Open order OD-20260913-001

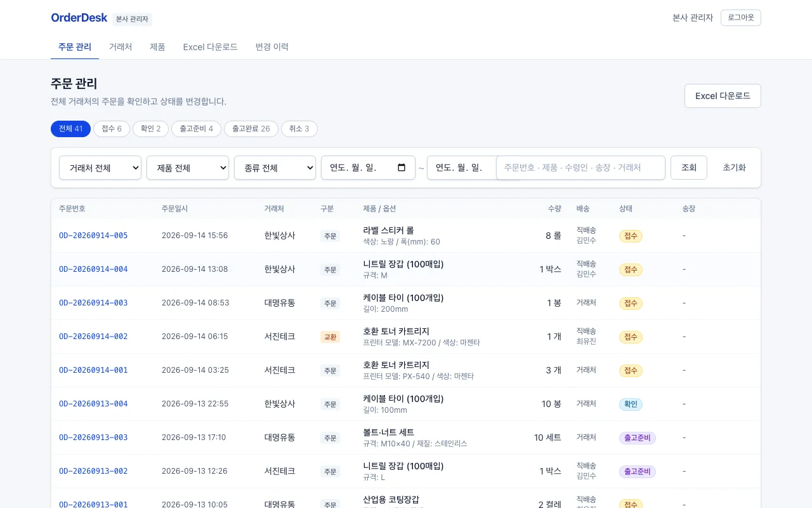(x=93, y=504)
